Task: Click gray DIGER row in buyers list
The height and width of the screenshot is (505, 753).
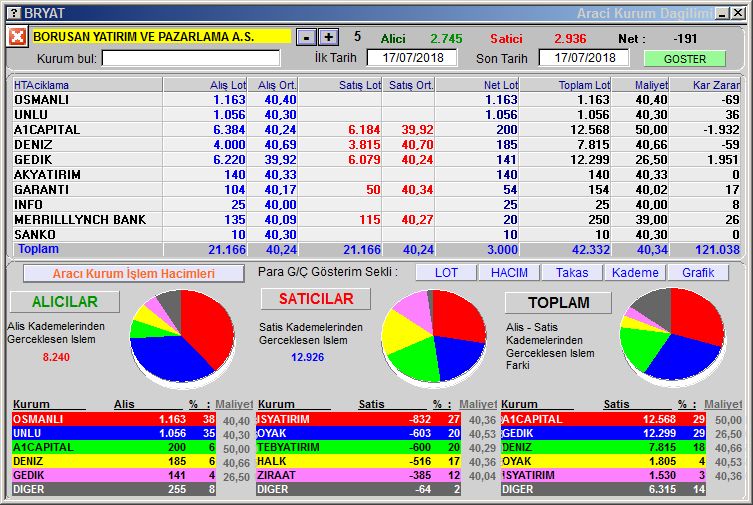Action: point(114,489)
